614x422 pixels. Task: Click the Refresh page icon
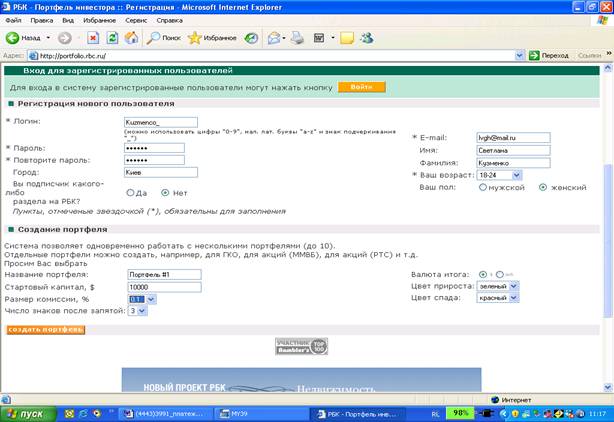(112, 38)
